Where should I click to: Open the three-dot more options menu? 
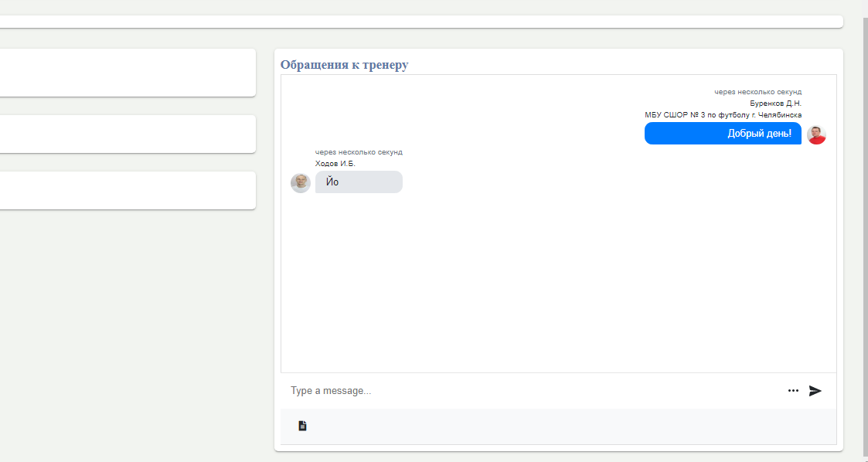(x=793, y=391)
